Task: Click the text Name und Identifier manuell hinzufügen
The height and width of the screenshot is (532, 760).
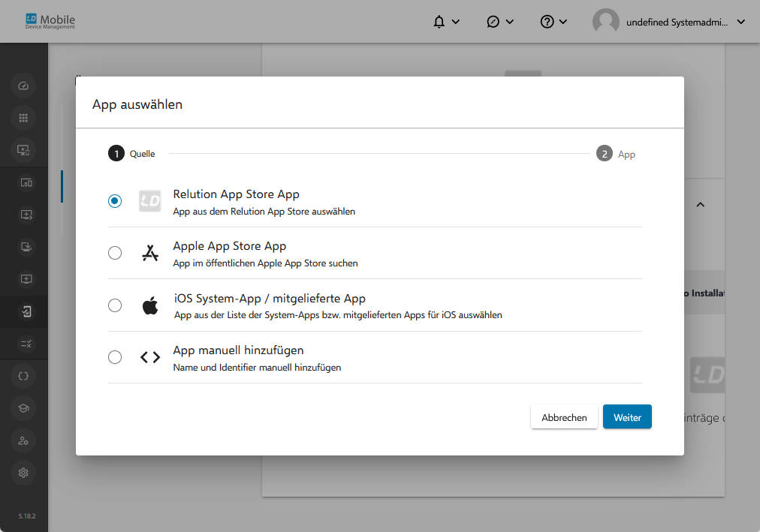Action: [x=257, y=368]
